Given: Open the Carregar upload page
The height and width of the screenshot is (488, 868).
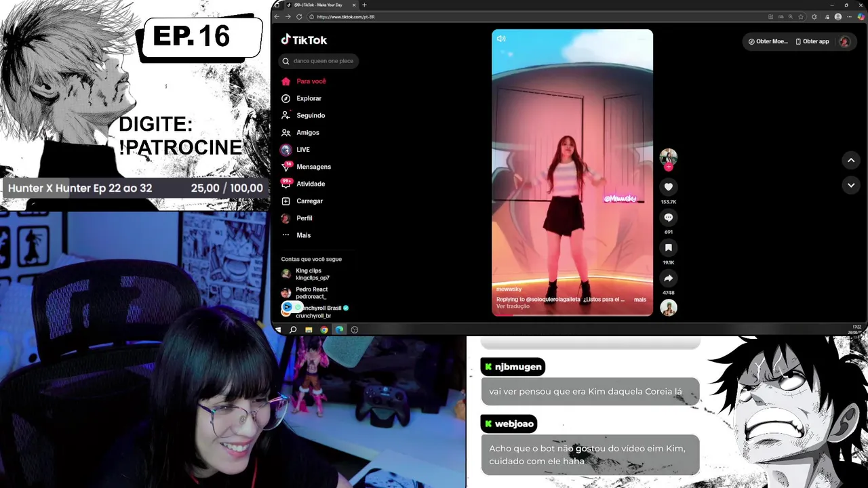Looking at the screenshot, I should coord(309,201).
